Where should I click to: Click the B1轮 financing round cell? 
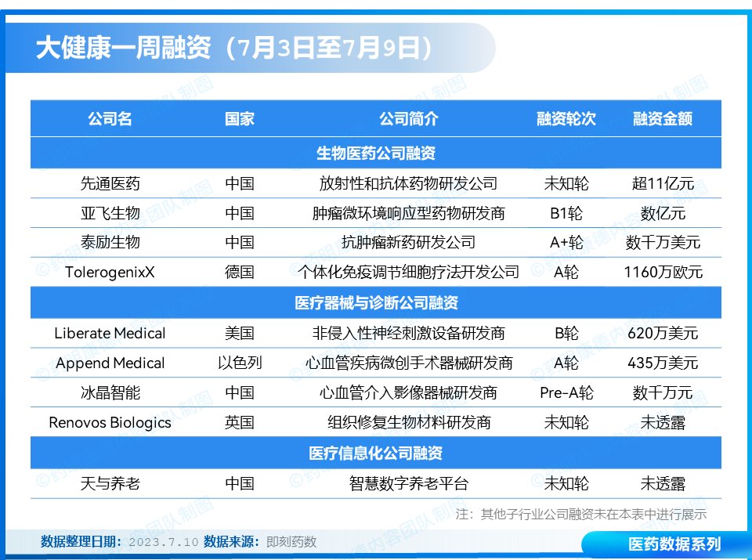[x=566, y=213]
